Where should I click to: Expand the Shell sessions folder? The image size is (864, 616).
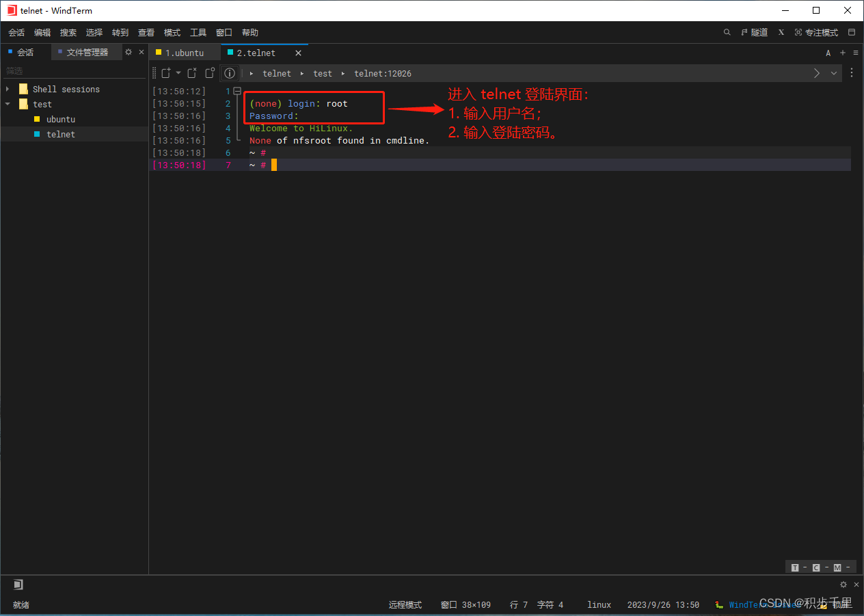8,89
